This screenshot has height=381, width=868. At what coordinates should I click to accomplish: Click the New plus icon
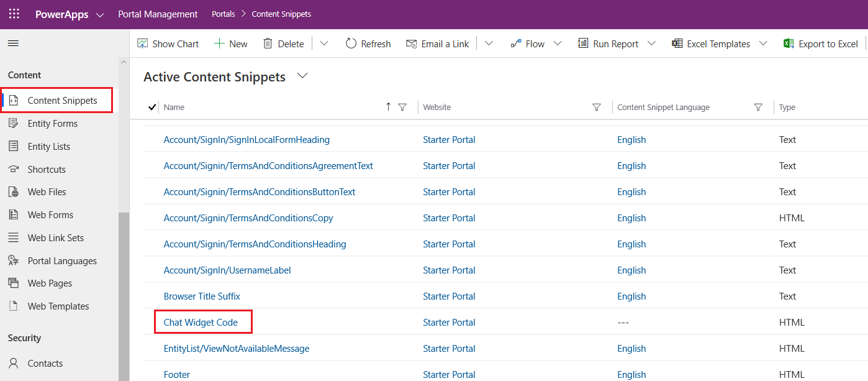(219, 44)
